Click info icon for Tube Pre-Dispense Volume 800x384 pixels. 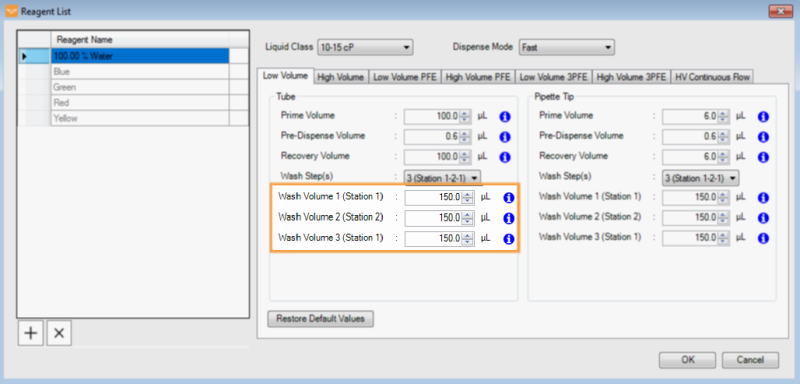505,137
